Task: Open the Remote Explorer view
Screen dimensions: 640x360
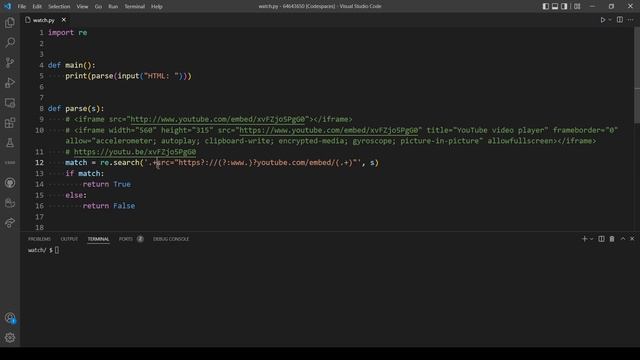Action: pyautogui.click(x=10, y=102)
